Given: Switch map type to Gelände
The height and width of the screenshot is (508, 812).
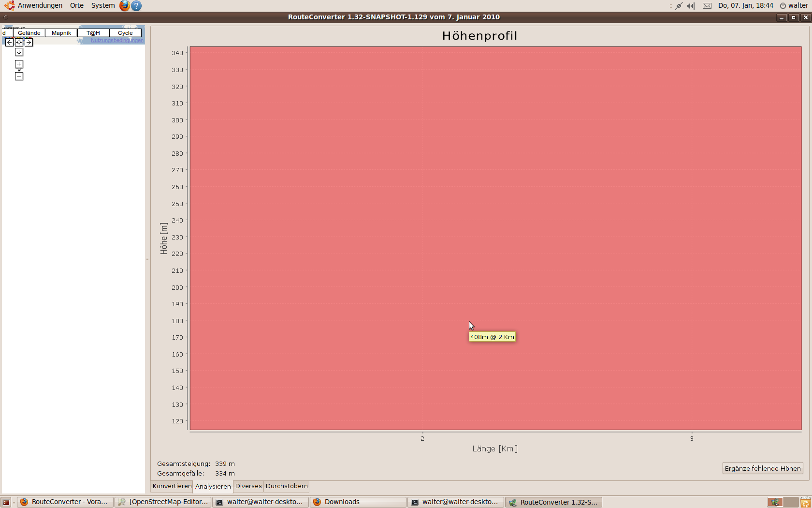Looking at the screenshot, I should 29,33.
